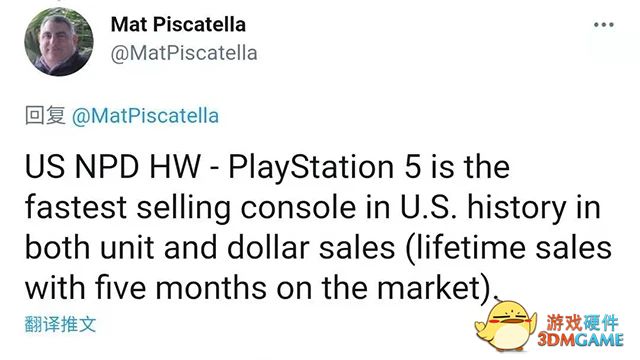Click the bold display name Mat Piscatella
The height and width of the screenshot is (360, 640).
[178, 24]
